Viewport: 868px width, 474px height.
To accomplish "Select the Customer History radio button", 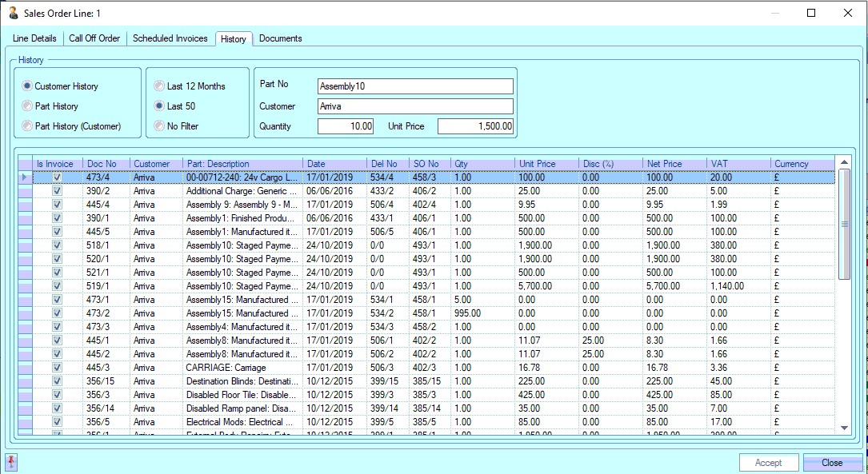I will 28,86.
